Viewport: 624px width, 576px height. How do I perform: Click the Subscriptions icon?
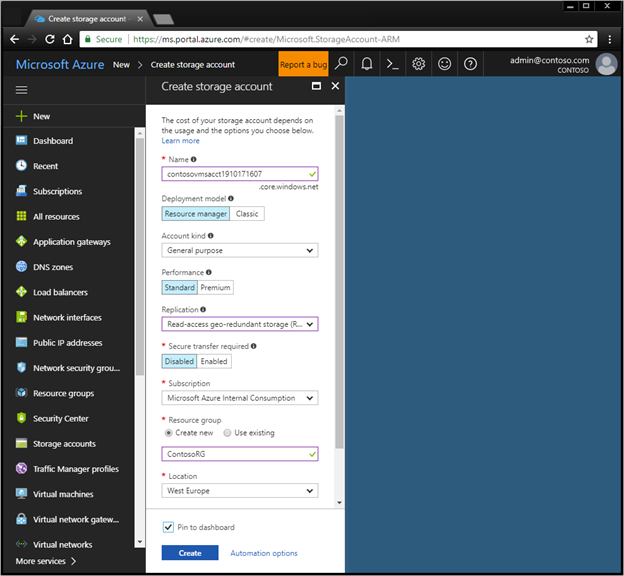click(21, 191)
